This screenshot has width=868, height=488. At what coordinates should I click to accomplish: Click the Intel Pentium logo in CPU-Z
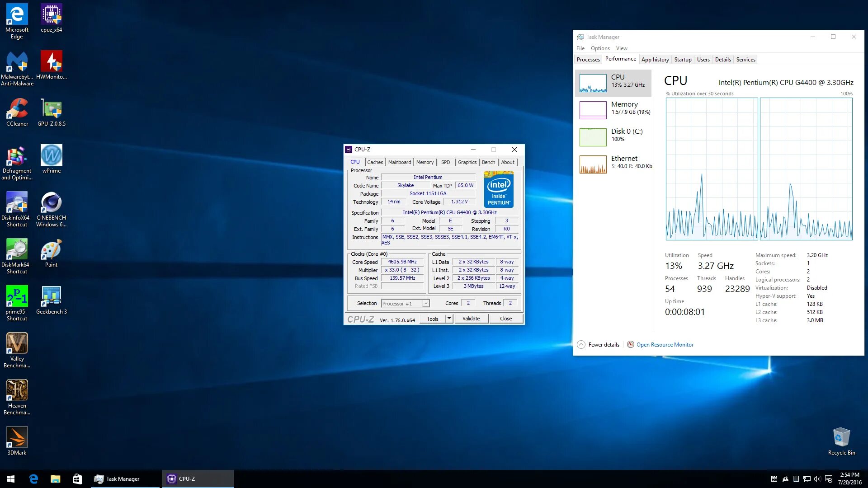pyautogui.click(x=499, y=189)
